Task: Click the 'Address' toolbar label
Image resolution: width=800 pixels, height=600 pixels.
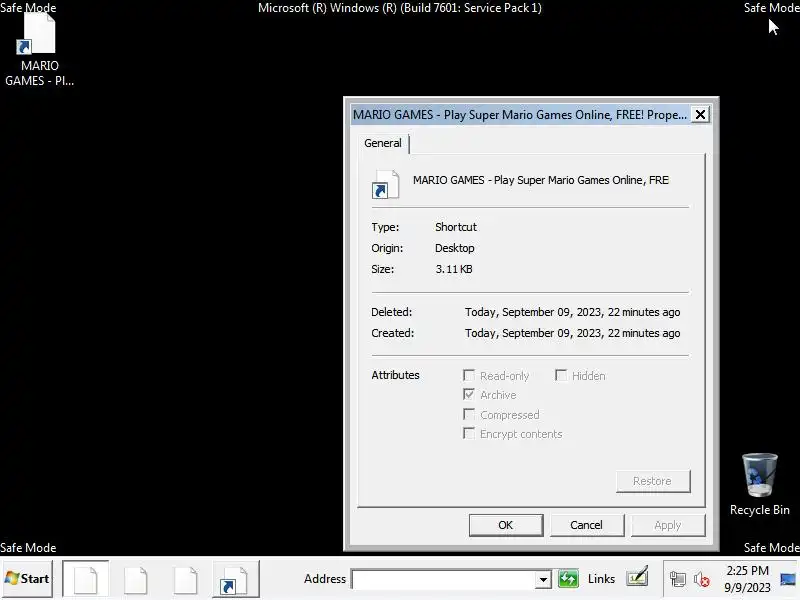Action: click(324, 579)
